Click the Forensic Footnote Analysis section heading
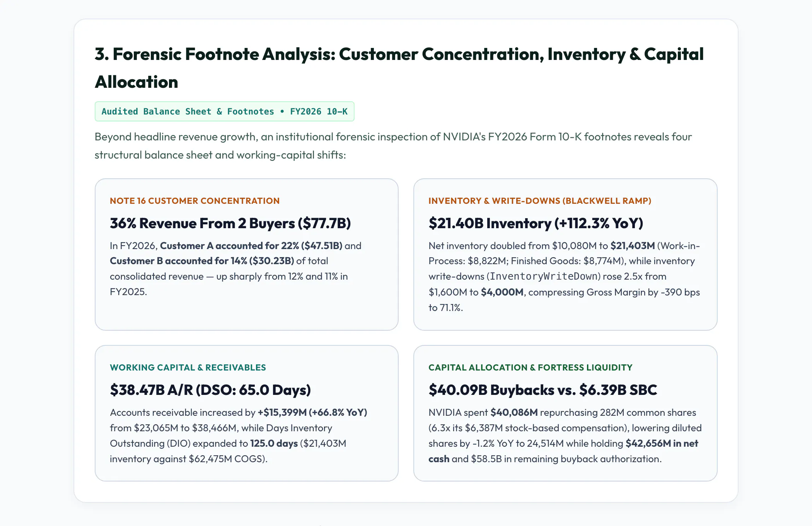 [x=399, y=68]
